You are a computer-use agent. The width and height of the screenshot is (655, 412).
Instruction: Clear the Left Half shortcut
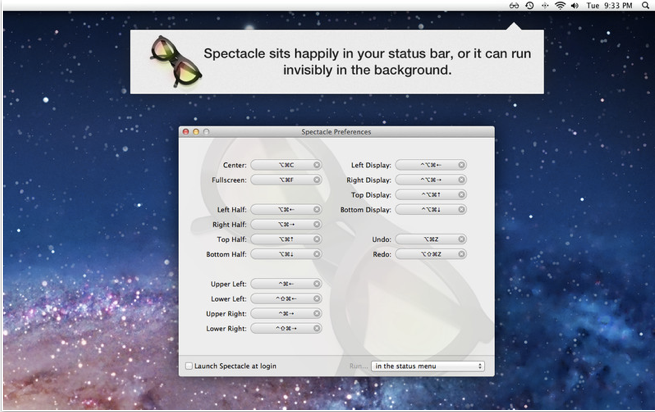tap(317, 209)
